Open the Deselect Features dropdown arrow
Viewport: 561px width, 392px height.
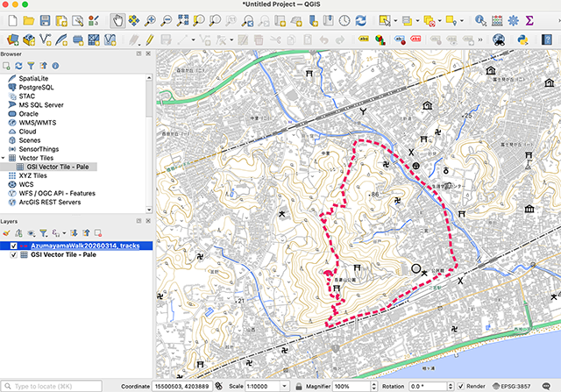439,21
